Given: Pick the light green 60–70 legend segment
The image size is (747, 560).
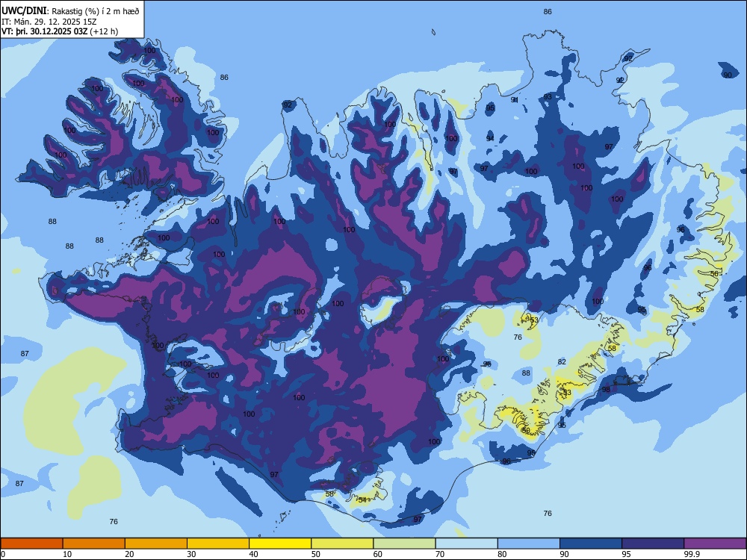Looking at the screenshot, I should pos(404,544).
